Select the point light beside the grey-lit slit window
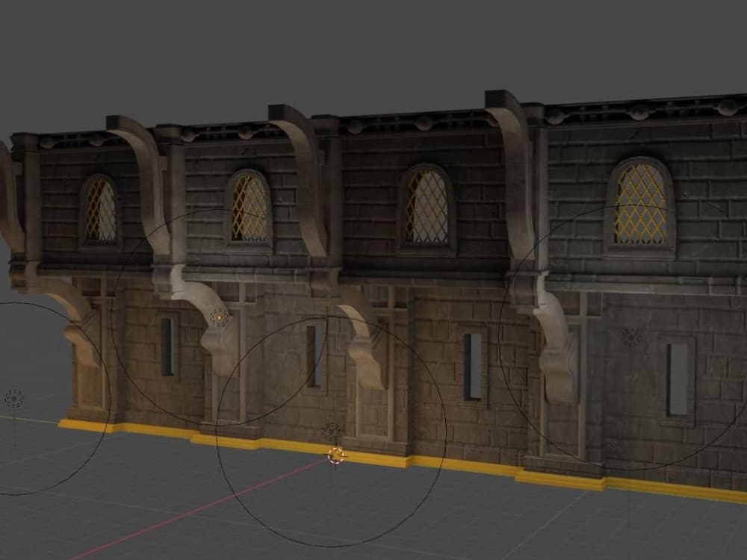This screenshot has width=747, height=560. [630, 337]
